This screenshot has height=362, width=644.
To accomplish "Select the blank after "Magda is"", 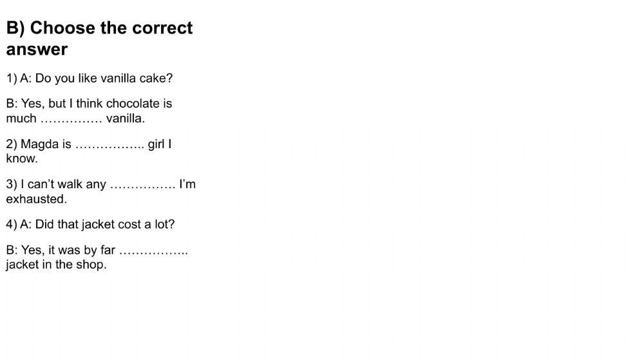I will point(109,144).
